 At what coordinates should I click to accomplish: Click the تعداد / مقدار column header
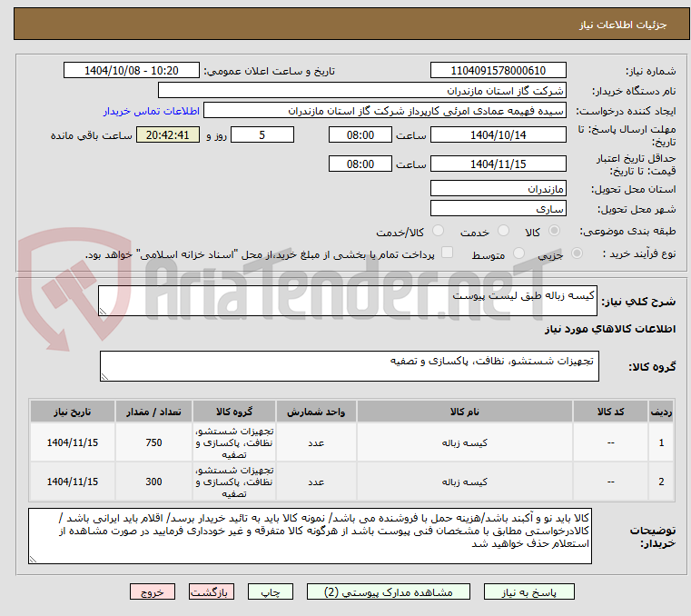pos(153,412)
